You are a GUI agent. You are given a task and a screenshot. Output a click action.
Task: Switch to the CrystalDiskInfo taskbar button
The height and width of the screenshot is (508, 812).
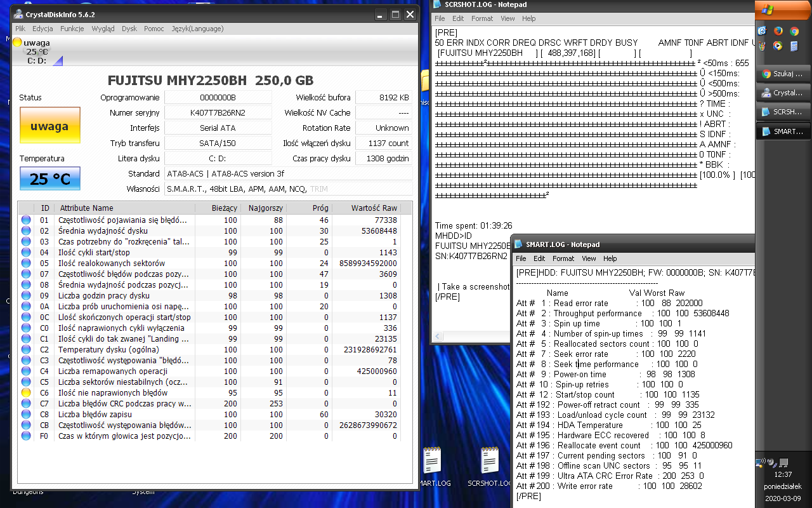[x=783, y=93]
